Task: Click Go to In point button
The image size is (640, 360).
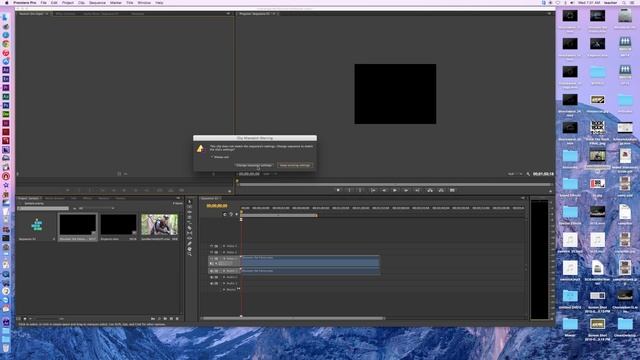Action: [x=373, y=190]
